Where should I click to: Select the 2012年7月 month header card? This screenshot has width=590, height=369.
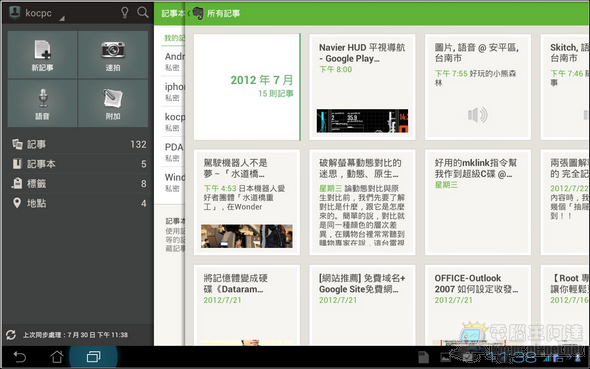(247, 87)
